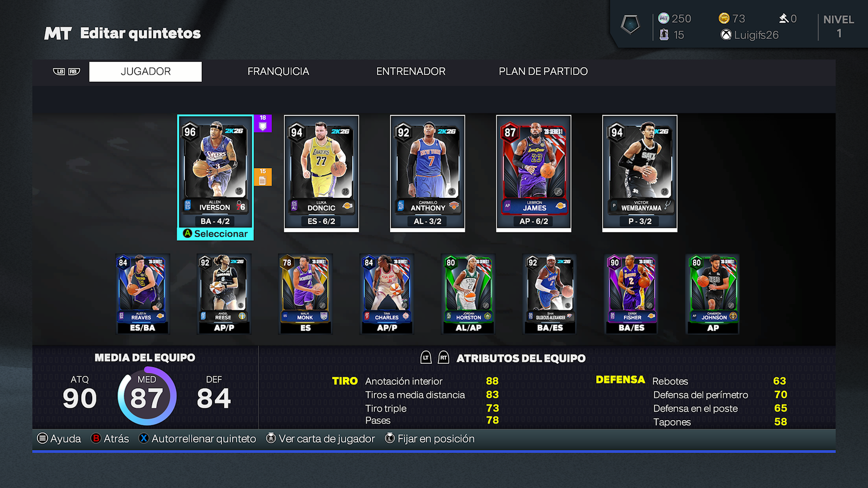Image resolution: width=868 pixels, height=488 pixels.
Task: Click the token icon beside 0
Action: 783,18
